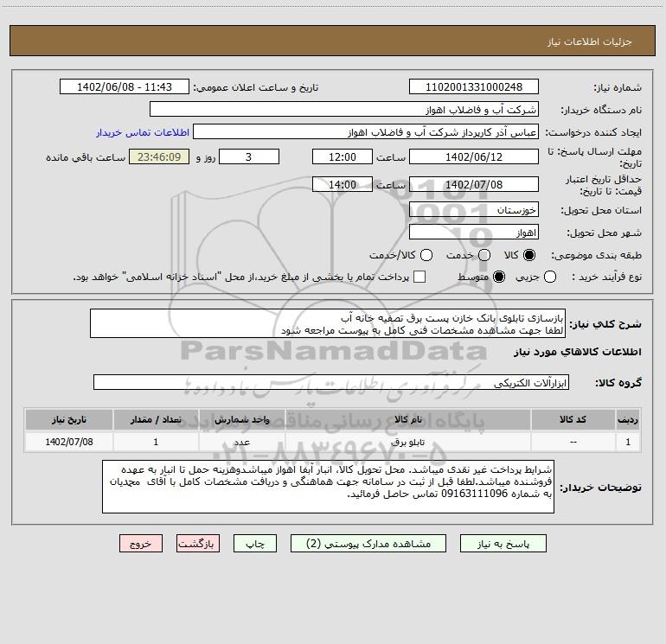Click the buyer name field شرکت آب و فاضلاب اهواز
Screen dimensions: 666x644
(x=344, y=109)
